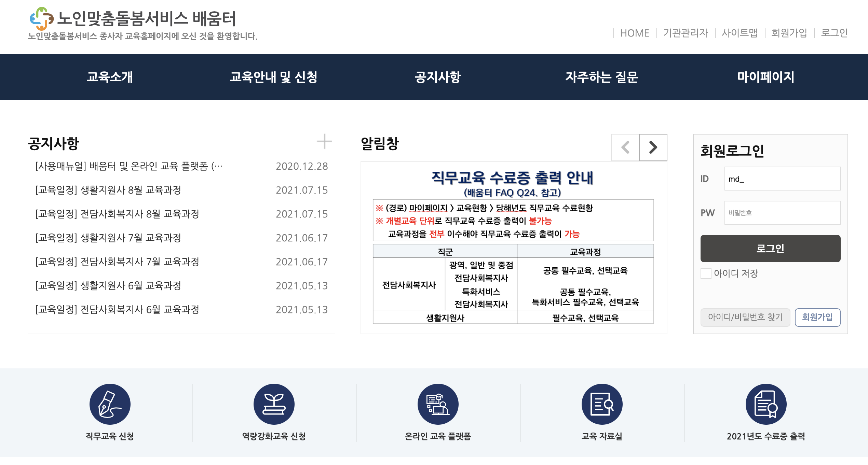The image size is (868, 465).
Task: Click the 직무교육 신청 pen icon
Action: [110, 404]
